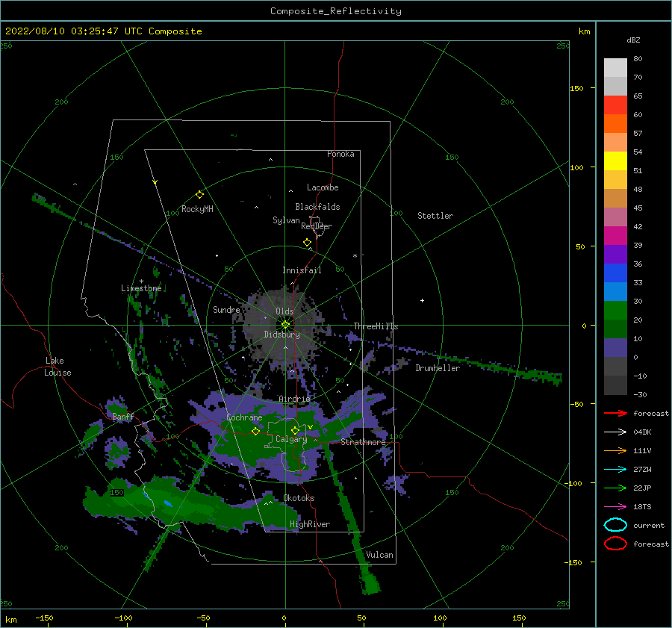Click the Airdrie city label
Viewport: 672px width, 628px height.
pos(294,399)
